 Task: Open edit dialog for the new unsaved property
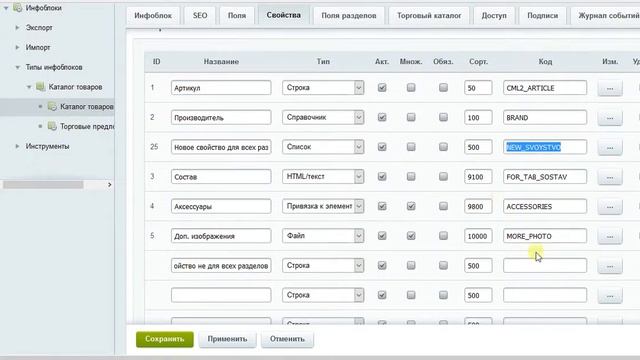click(610, 266)
